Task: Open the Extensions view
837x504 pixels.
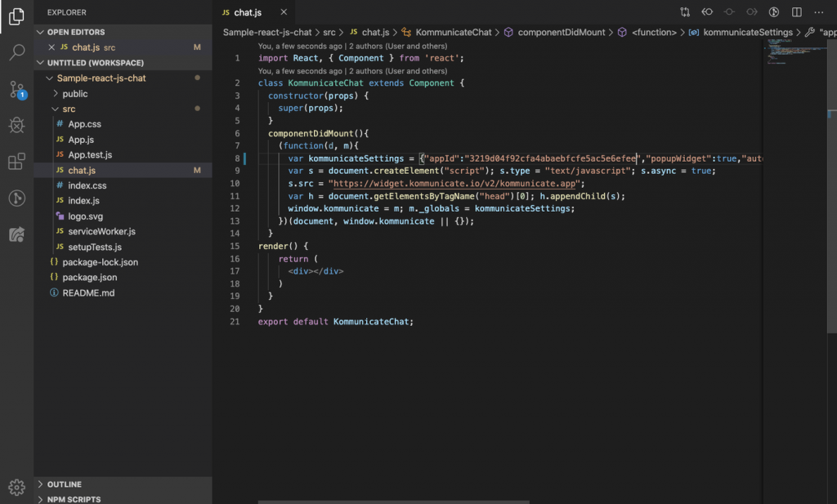Action: 16,161
